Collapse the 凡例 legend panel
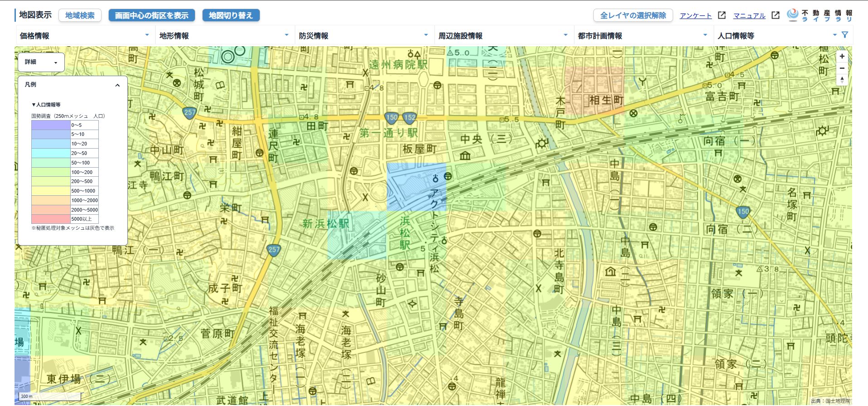 (x=117, y=85)
